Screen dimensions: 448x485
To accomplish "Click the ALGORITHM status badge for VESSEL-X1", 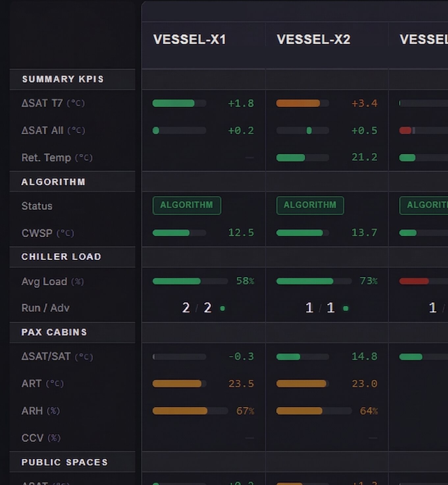I will click(187, 205).
